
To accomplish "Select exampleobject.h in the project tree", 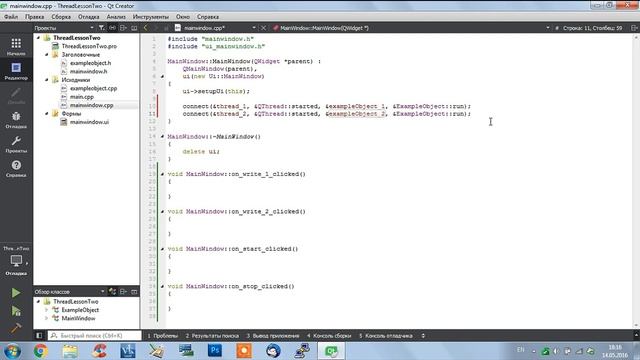I will [x=90, y=63].
